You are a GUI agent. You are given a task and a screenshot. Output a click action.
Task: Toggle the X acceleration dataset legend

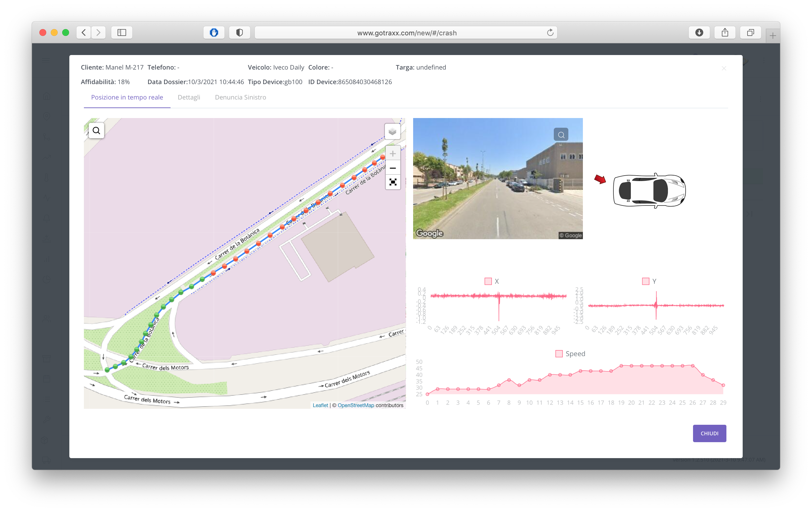click(492, 281)
